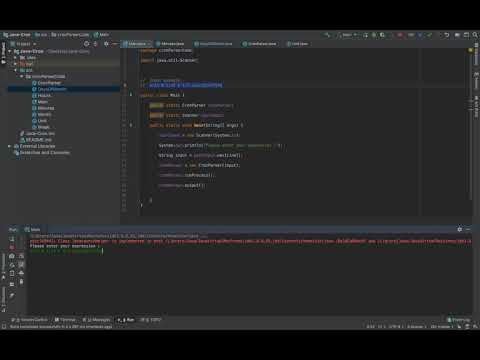The image size is (480, 360).
Task: Open the Project tool window strip
Action: pyautogui.click(x=3, y=53)
